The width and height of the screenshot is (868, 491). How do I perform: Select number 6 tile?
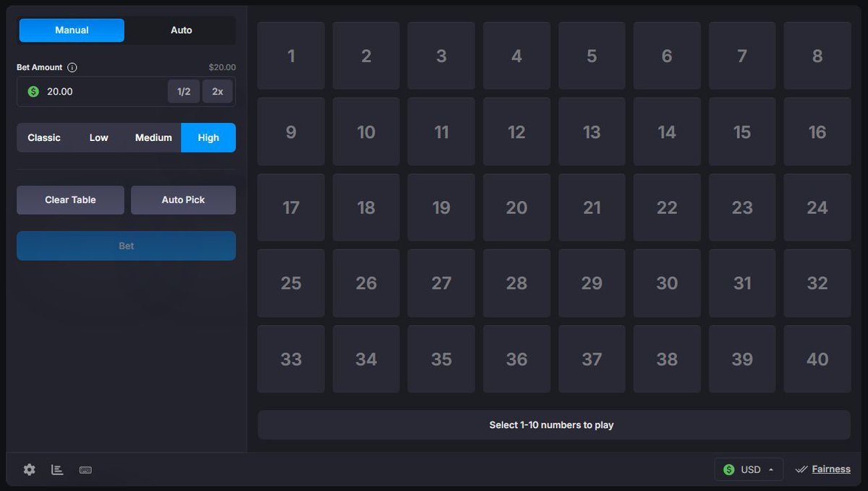[667, 56]
